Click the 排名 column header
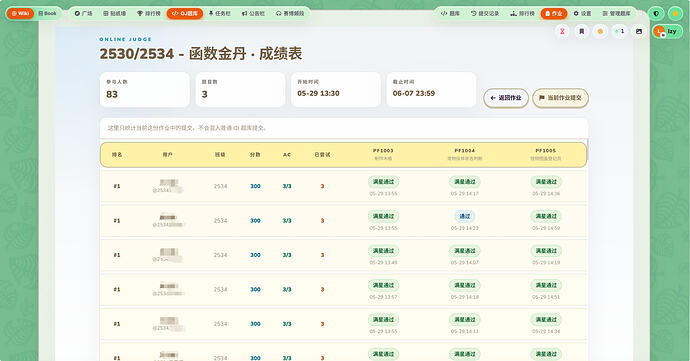The height and width of the screenshot is (361, 690). 117,155
